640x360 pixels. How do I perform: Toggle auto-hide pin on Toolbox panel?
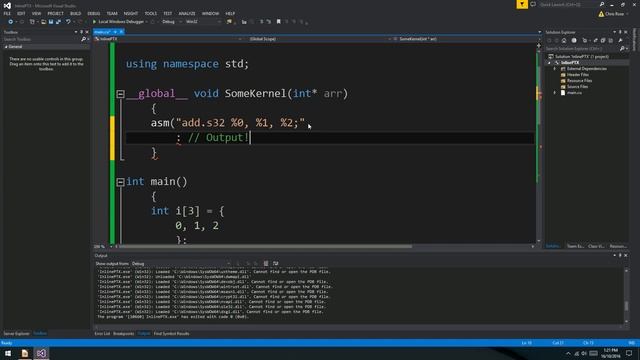81,32
